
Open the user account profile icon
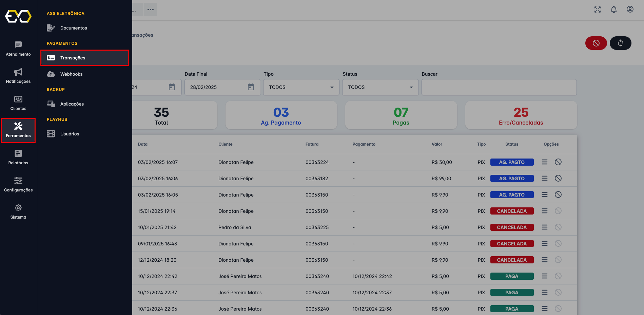point(630,10)
